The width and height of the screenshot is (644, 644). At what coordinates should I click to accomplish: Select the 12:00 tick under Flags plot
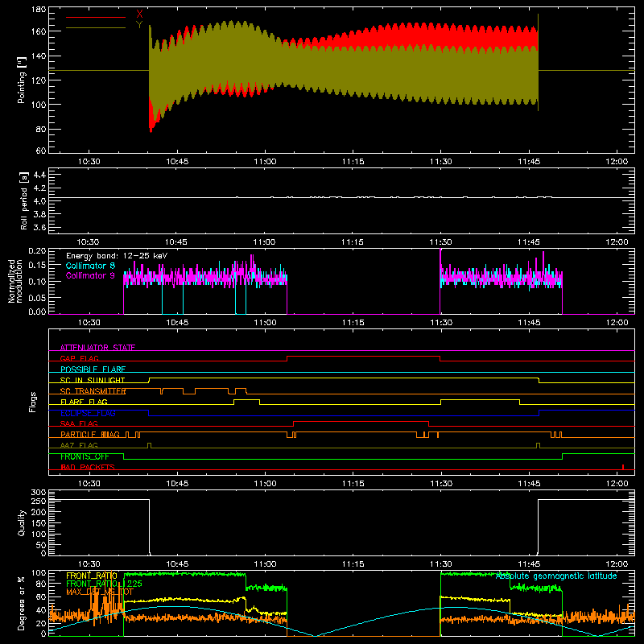[x=617, y=484]
